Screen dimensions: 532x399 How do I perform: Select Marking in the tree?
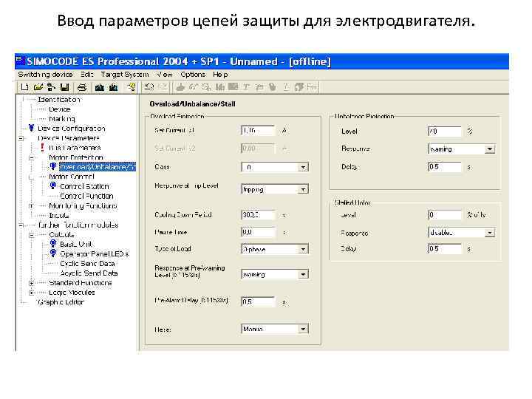pyautogui.click(x=62, y=119)
